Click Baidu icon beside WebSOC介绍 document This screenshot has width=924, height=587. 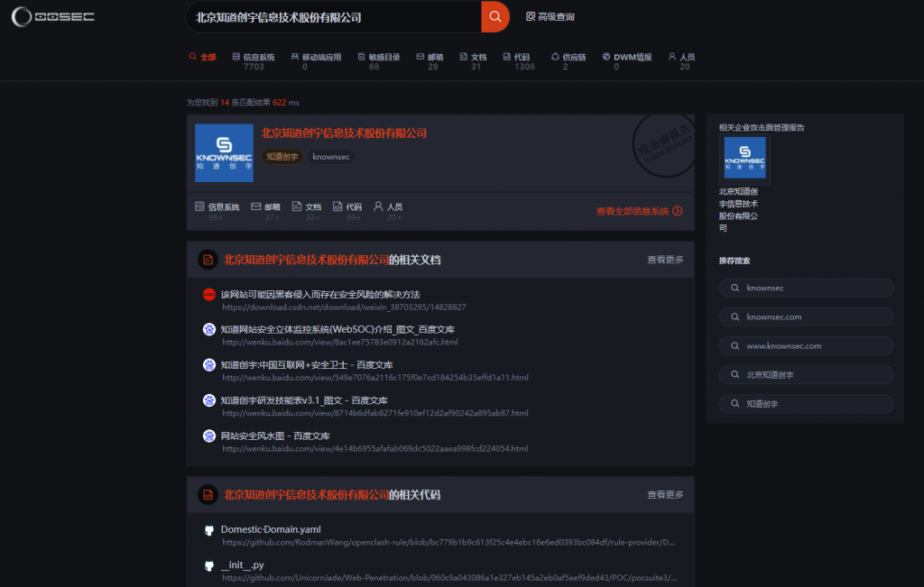coord(208,330)
